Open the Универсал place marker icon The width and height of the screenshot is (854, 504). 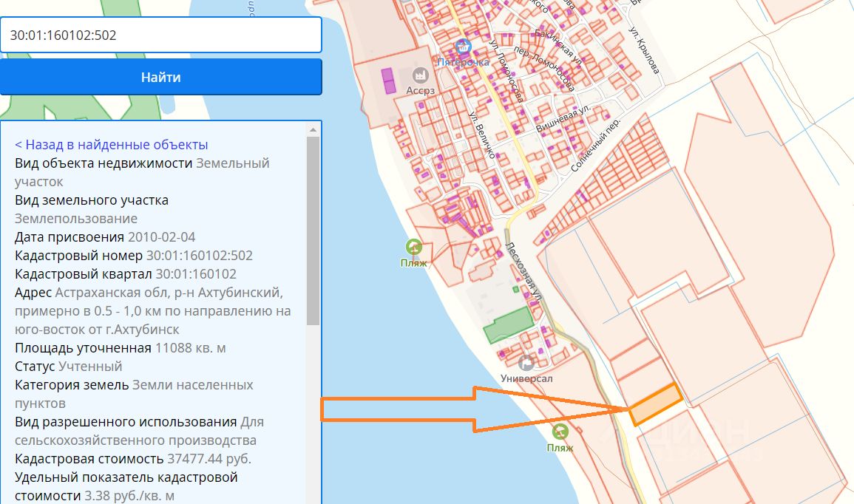pyautogui.click(x=526, y=363)
